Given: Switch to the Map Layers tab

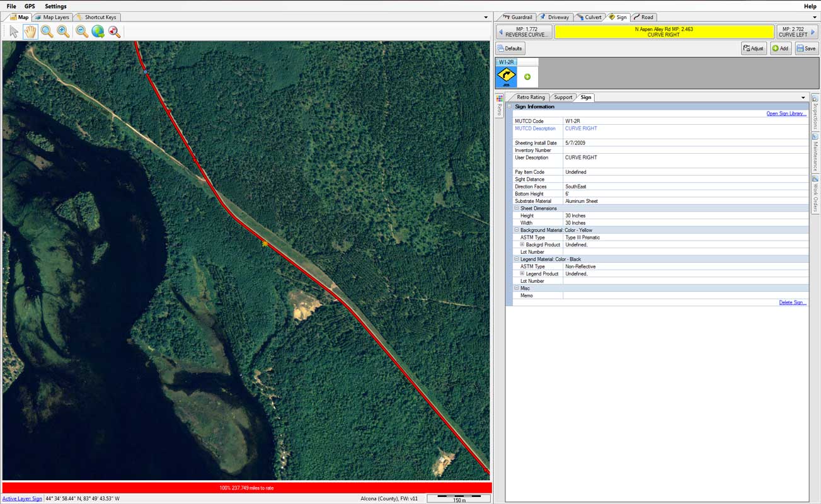Looking at the screenshot, I should [52, 17].
